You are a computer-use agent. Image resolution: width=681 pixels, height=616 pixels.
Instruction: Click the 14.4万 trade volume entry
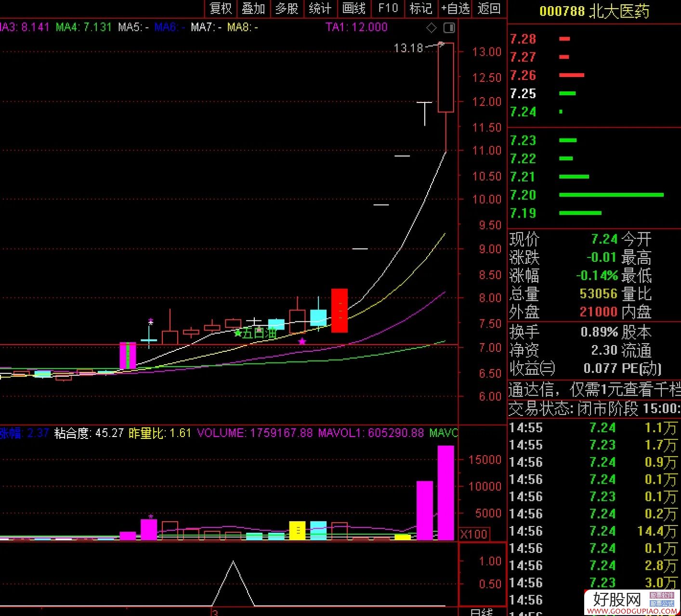pyautogui.click(x=657, y=531)
